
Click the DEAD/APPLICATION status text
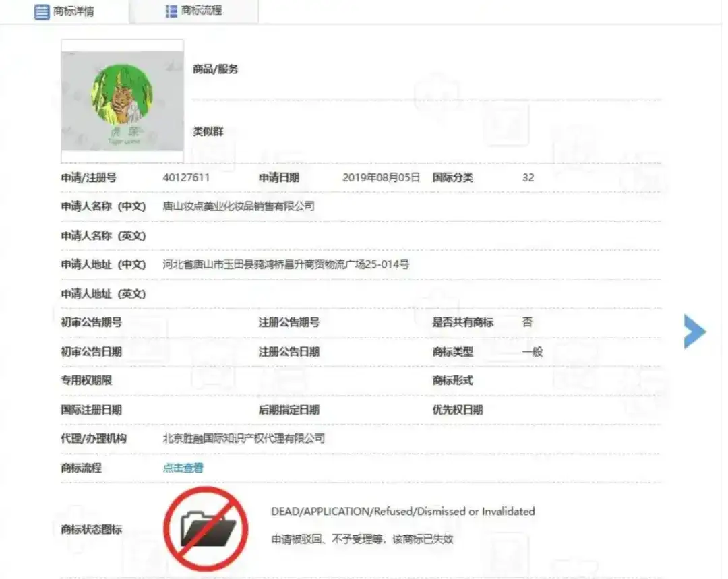click(403, 511)
